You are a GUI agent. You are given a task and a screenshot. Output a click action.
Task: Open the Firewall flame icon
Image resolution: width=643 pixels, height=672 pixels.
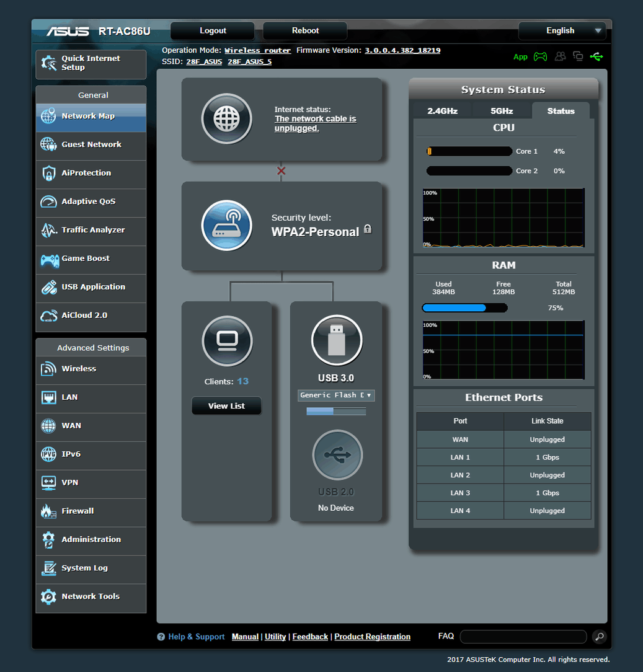click(x=48, y=511)
